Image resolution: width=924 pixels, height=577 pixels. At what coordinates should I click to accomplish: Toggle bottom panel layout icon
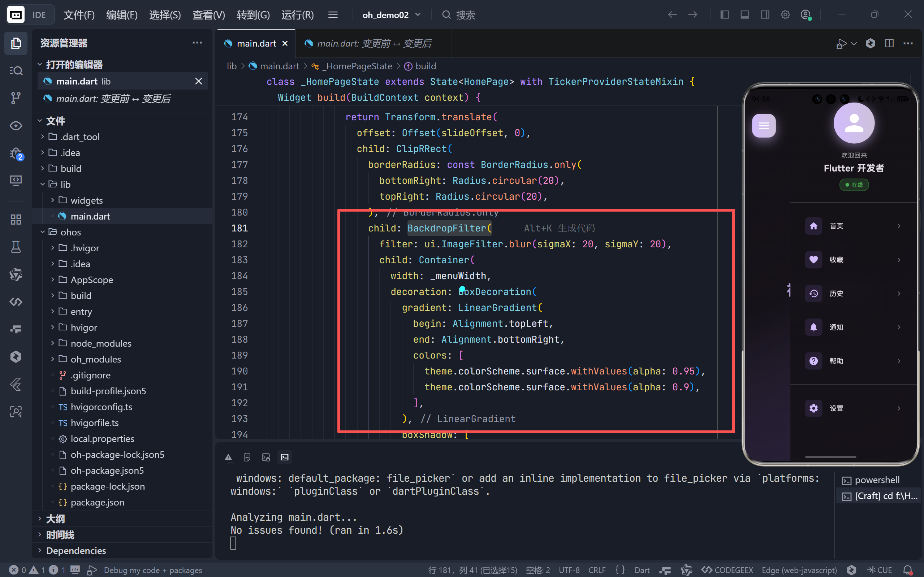pos(744,15)
